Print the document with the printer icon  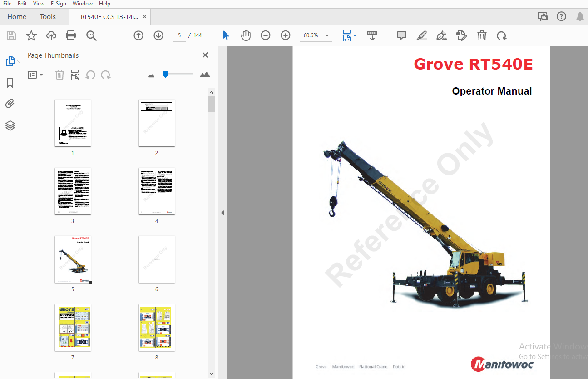71,35
